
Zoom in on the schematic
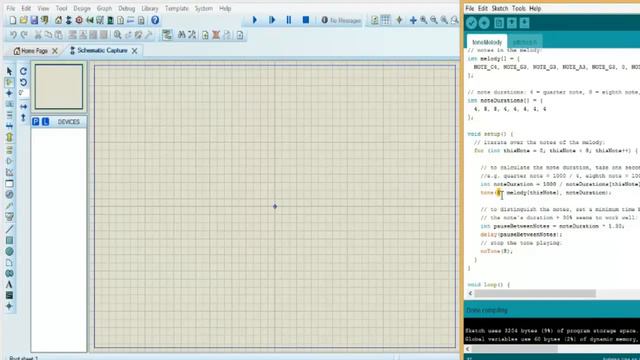pyautogui.click(x=424, y=20)
